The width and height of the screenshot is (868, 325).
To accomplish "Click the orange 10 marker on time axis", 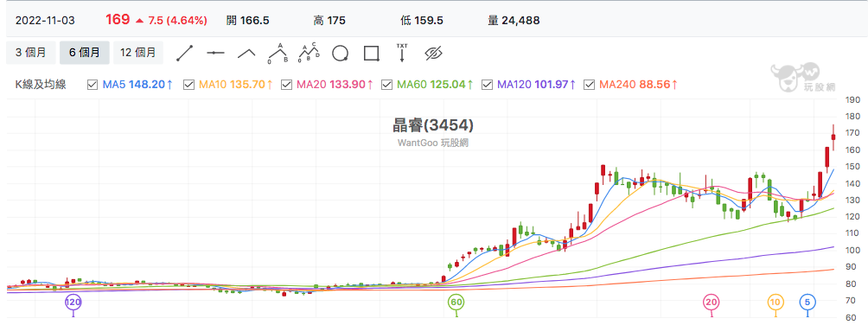I will click(775, 303).
